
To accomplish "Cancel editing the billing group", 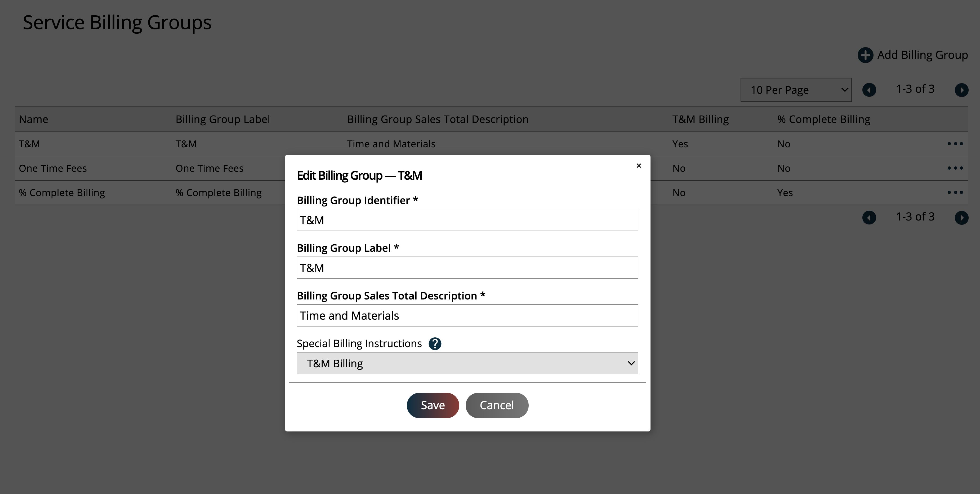I will [497, 405].
